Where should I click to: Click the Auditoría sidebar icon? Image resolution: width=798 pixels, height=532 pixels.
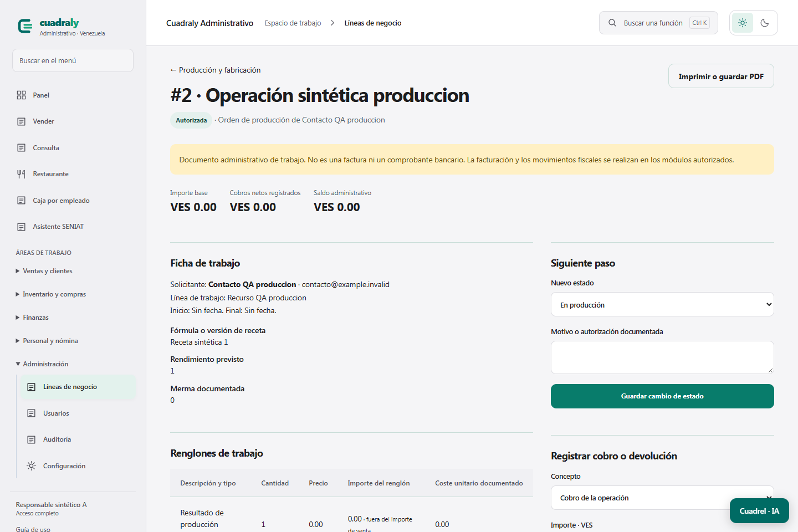pos(32,439)
